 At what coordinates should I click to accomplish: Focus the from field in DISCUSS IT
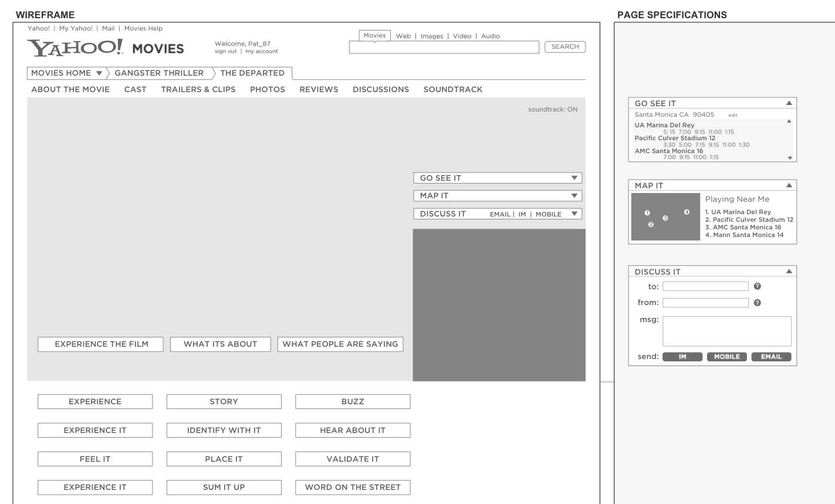pyautogui.click(x=706, y=303)
